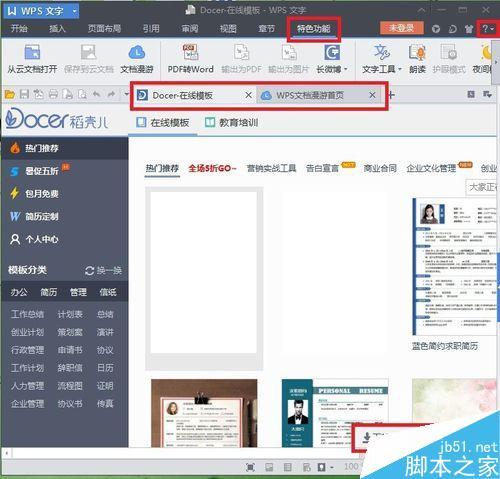
Task: Click the 文档漫游 cloud roaming icon
Action: pyautogui.click(x=137, y=52)
